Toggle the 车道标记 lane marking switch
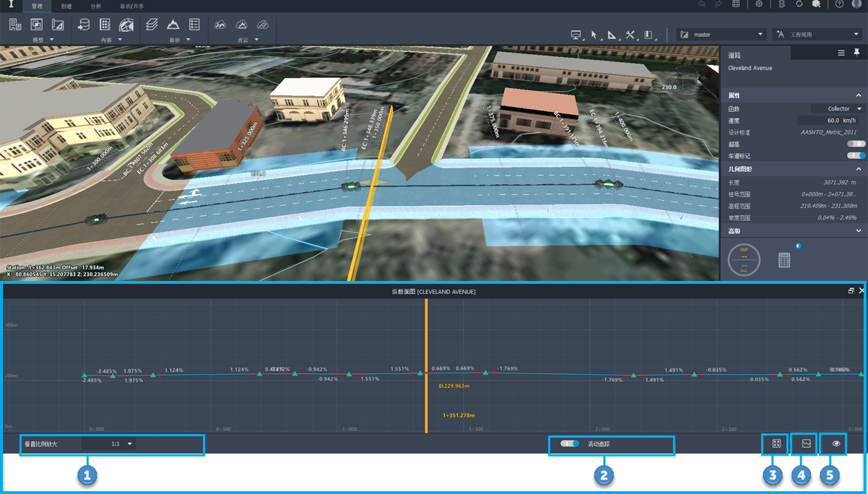 point(856,155)
